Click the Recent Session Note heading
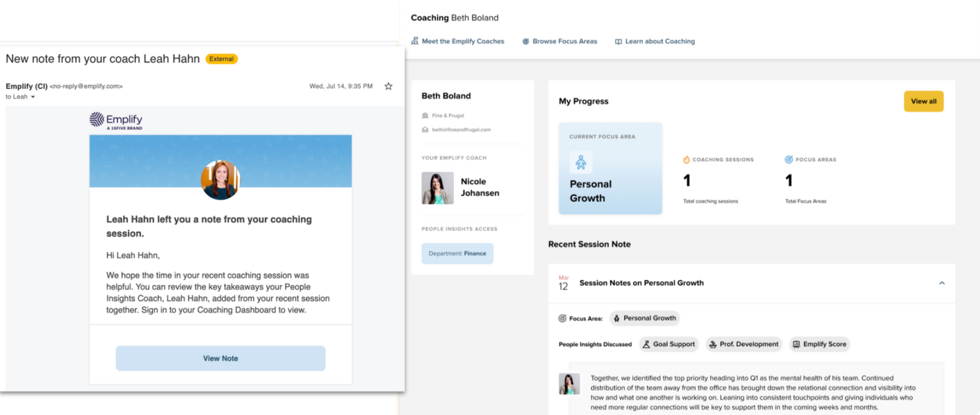The height and width of the screenshot is (415, 980). click(589, 244)
